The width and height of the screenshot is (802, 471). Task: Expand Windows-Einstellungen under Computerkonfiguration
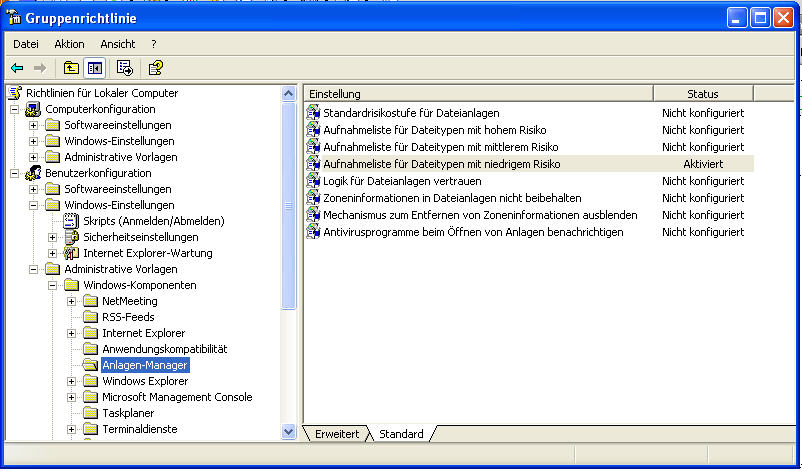[x=33, y=141]
